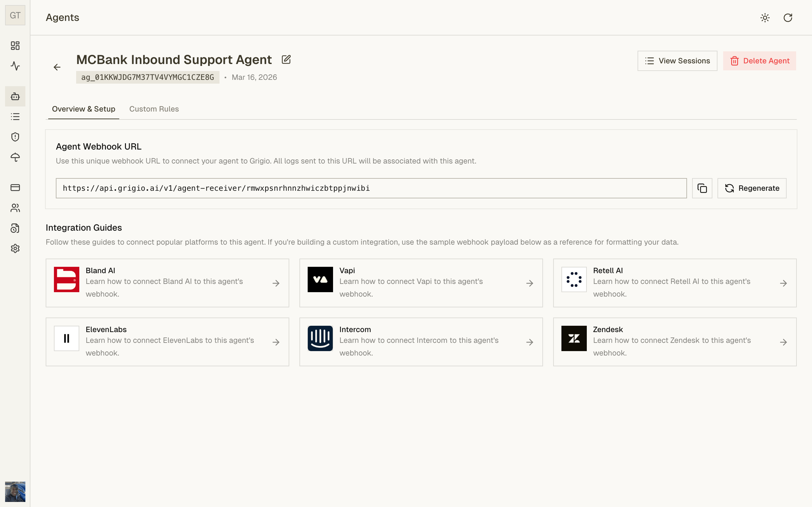The width and height of the screenshot is (812, 507).
Task: Select the umbrella coverage icon in sidebar
Action: pos(15,157)
